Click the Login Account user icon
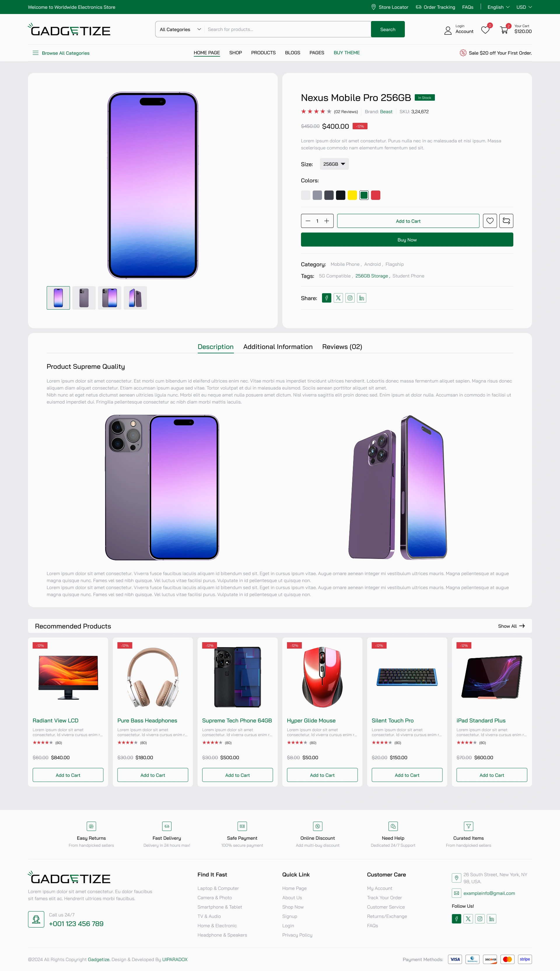This screenshot has height=971, width=560. (x=448, y=30)
